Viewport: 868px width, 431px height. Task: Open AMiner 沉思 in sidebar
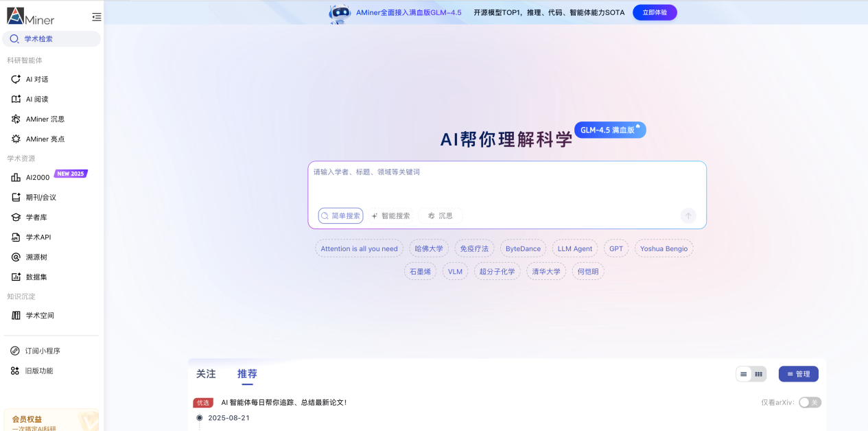click(45, 119)
